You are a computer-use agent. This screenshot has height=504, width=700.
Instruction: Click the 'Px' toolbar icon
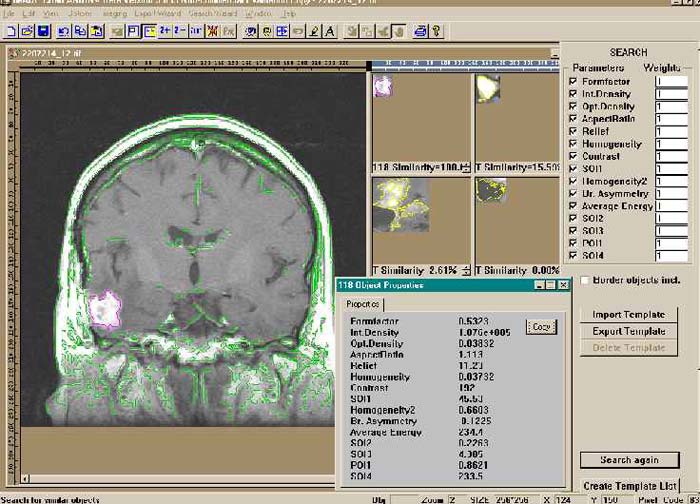(x=229, y=31)
